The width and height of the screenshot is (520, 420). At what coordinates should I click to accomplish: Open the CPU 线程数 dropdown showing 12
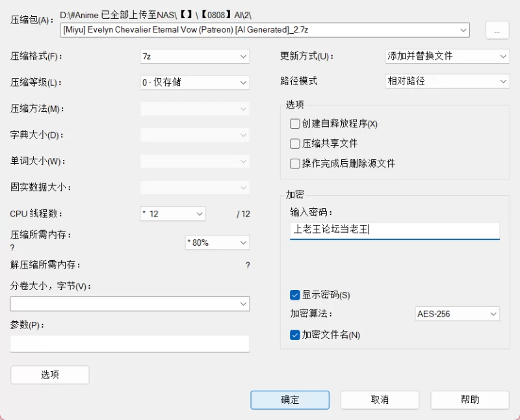(x=173, y=214)
